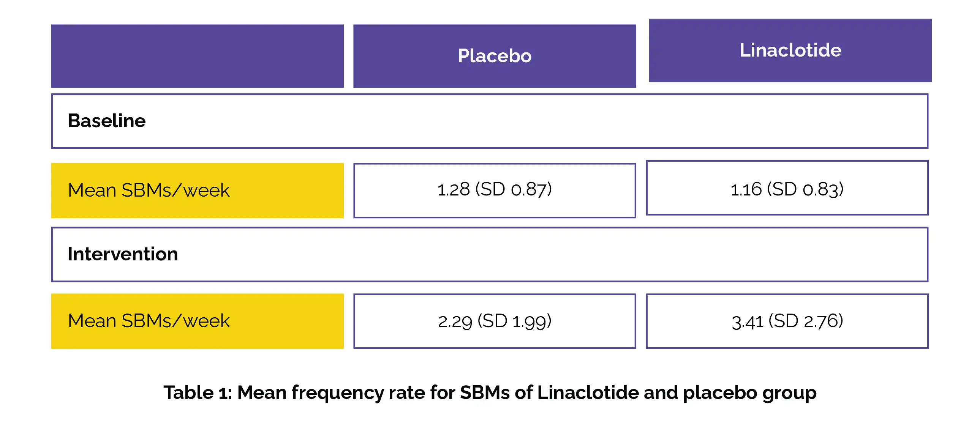The image size is (980, 427).
Task: Select the 1.28 (SD 0.87) placebo cell
Action: click(494, 190)
